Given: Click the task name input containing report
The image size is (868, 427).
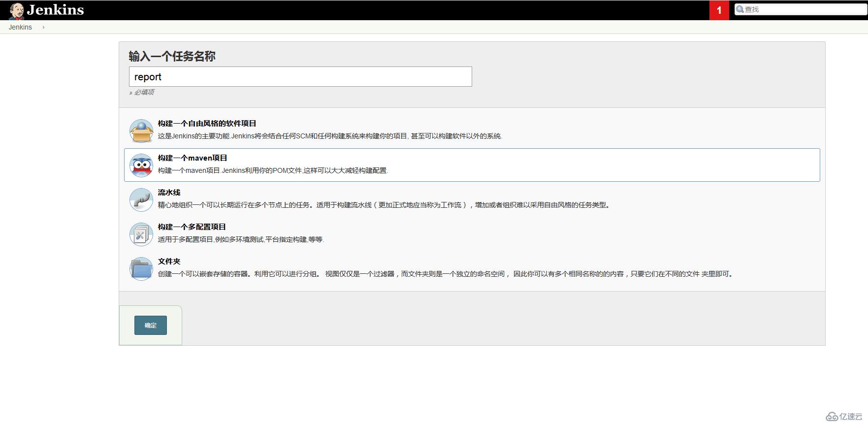Looking at the screenshot, I should (300, 77).
